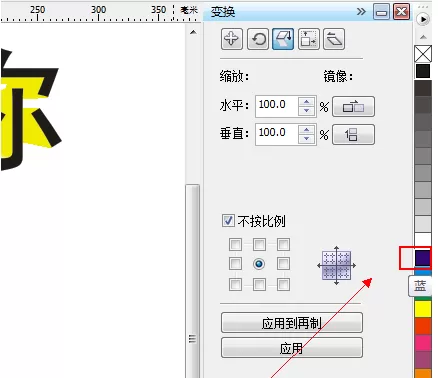Minimize the 变换 docker panel
Screen dimensions: 438x378
pos(381,12)
